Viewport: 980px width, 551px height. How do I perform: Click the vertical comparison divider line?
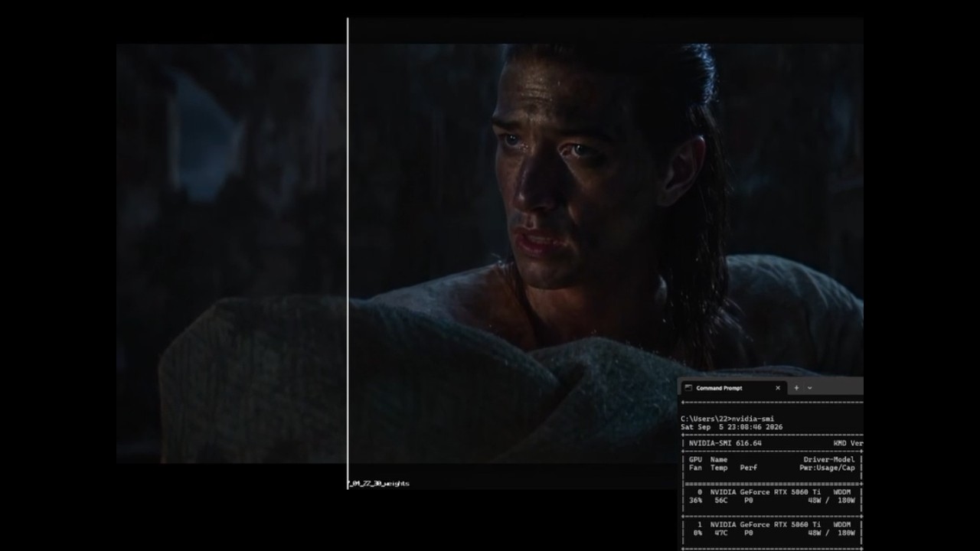tap(348, 253)
